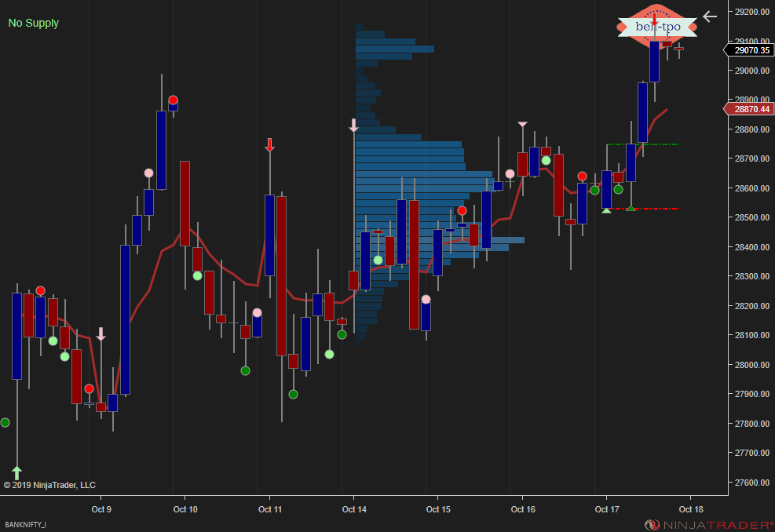Click the dark green triangle on the red dashed line
Image resolution: width=775 pixels, height=532 pixels.
click(631, 209)
